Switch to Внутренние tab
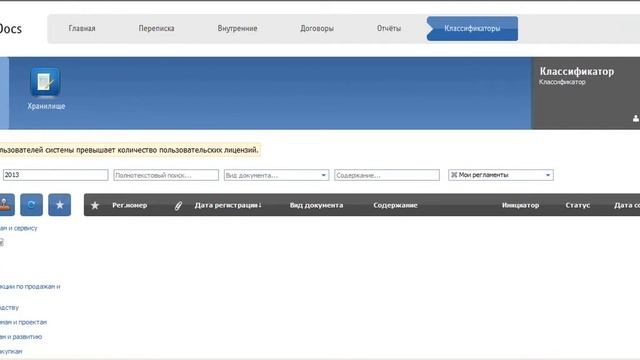The image size is (640, 360). click(x=237, y=29)
